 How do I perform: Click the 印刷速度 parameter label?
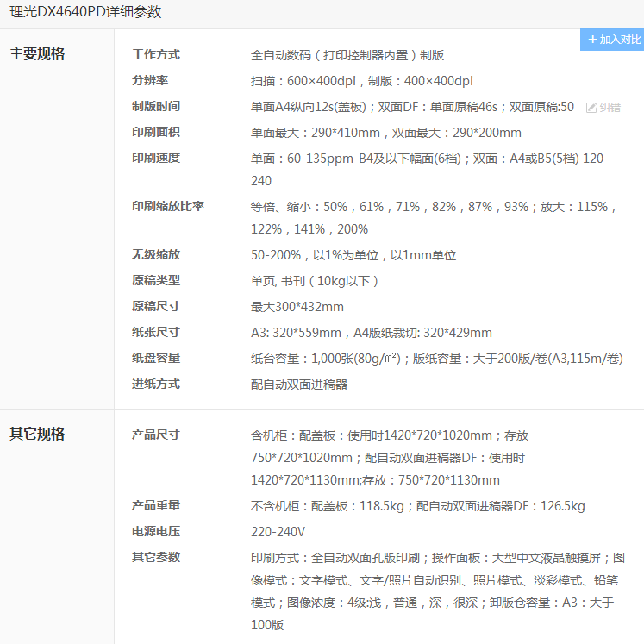click(156, 158)
